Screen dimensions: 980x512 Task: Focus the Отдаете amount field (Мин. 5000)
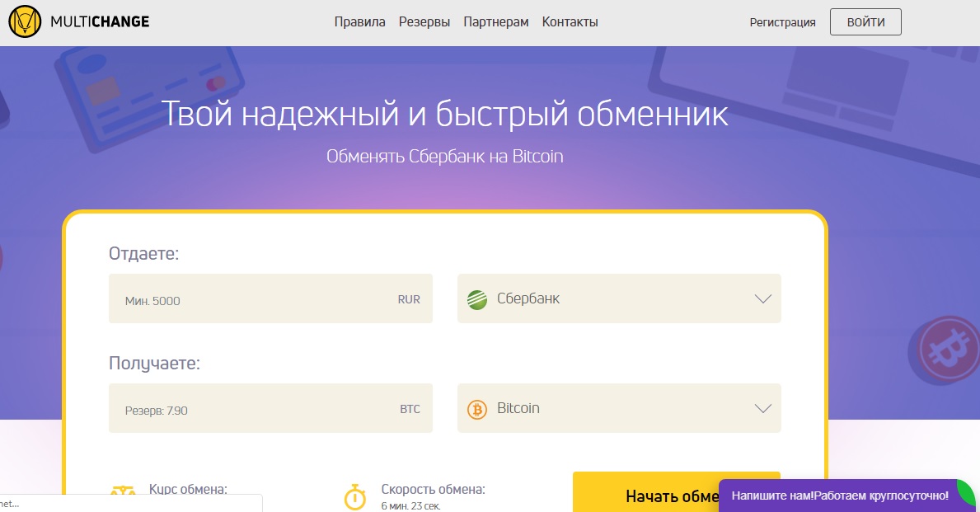pos(256,299)
